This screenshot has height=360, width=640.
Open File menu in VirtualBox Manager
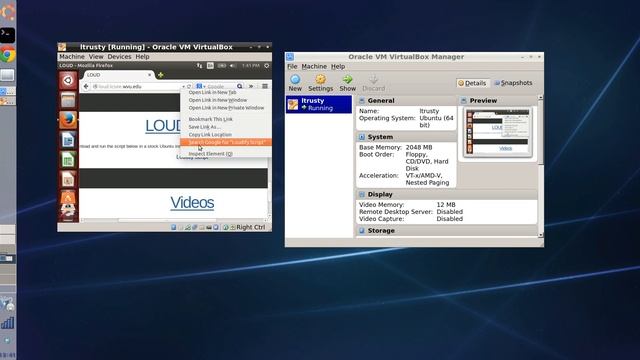click(292, 66)
